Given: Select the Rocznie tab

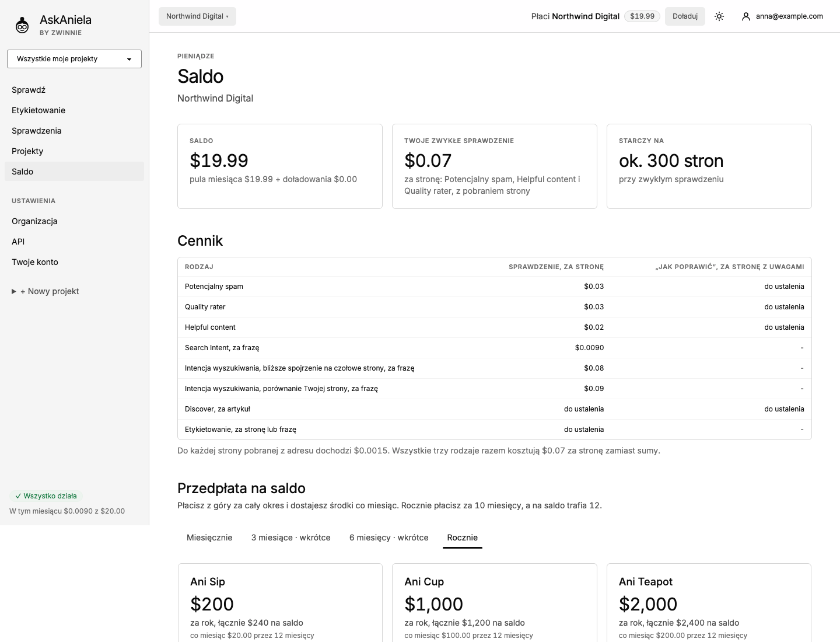Looking at the screenshot, I should click(463, 538).
